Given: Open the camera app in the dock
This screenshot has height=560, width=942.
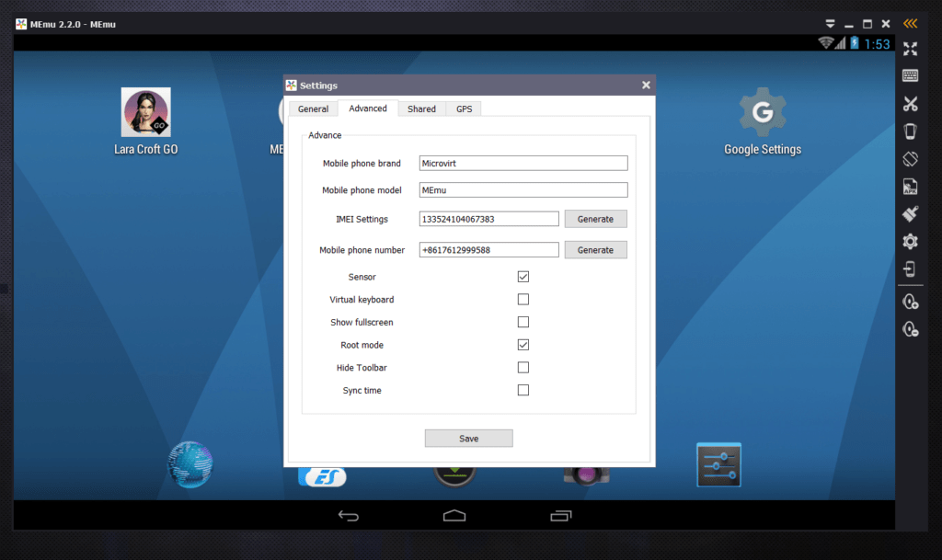Looking at the screenshot, I should tap(587, 475).
